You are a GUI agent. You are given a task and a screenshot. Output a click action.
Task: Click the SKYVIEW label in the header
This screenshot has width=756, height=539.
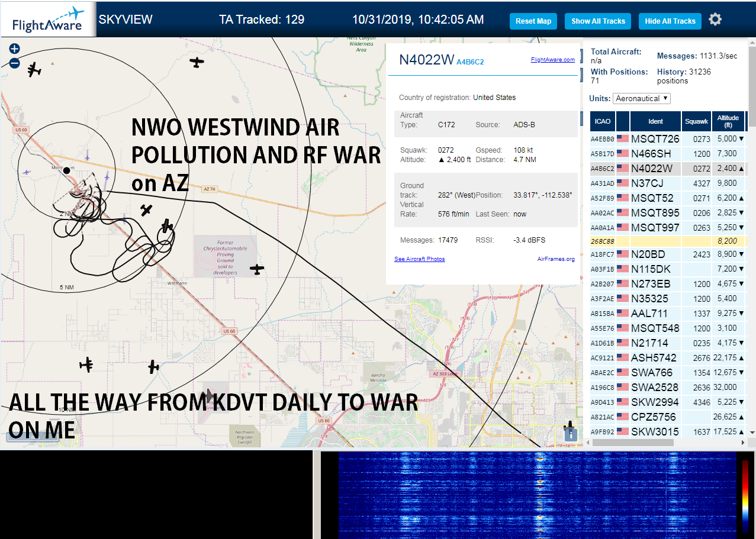(126, 20)
